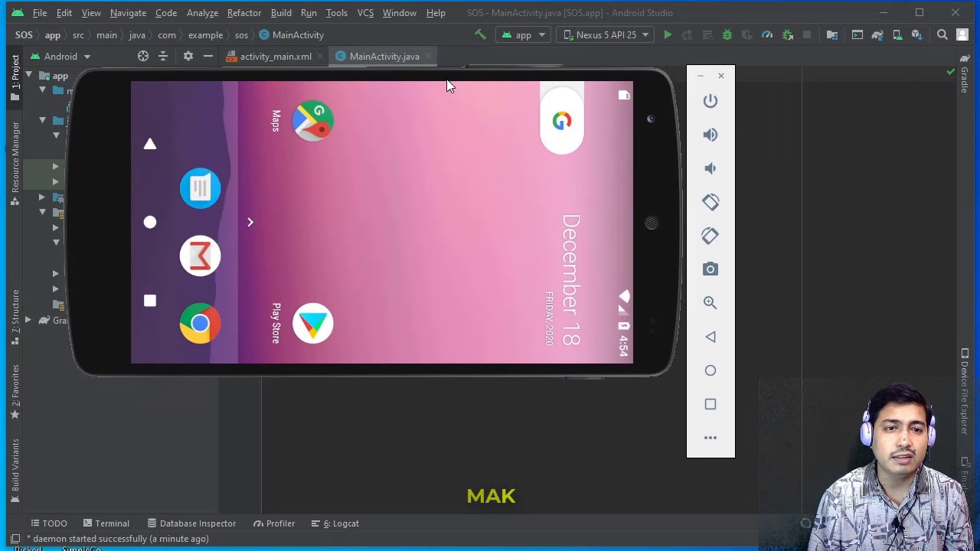Sync project with Gradle files icon
This screenshot has height=551, width=980.
point(877,34)
